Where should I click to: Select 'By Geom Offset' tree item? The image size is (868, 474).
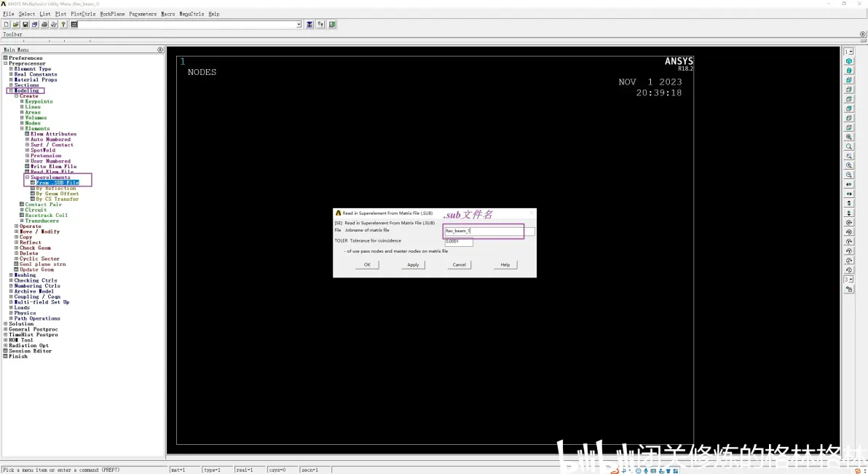click(x=58, y=194)
